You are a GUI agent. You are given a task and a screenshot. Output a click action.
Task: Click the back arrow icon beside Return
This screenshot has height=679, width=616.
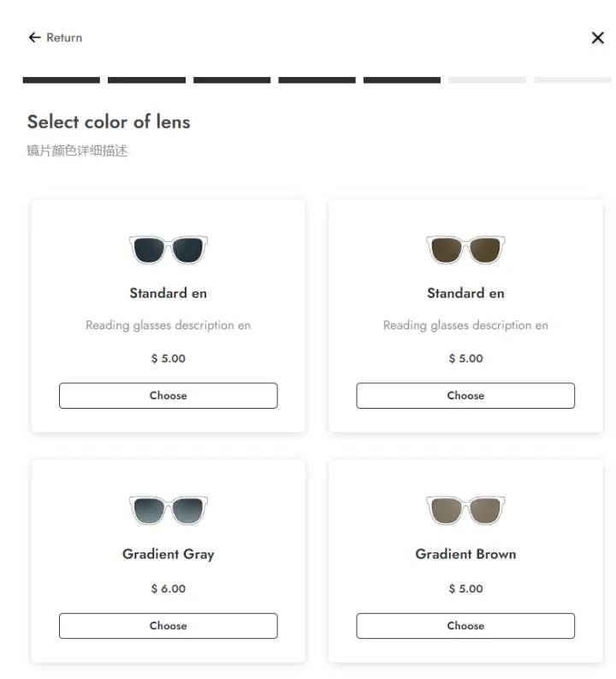coord(34,38)
